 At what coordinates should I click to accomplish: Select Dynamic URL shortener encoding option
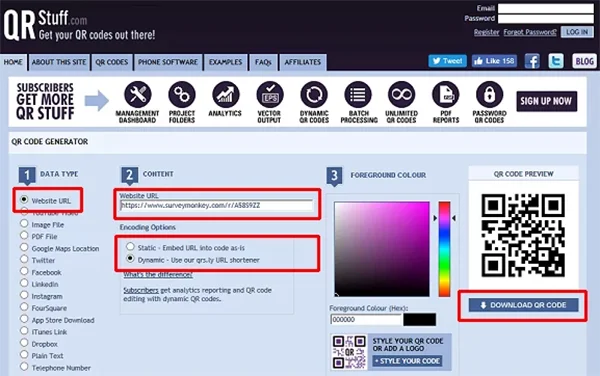click(x=130, y=259)
